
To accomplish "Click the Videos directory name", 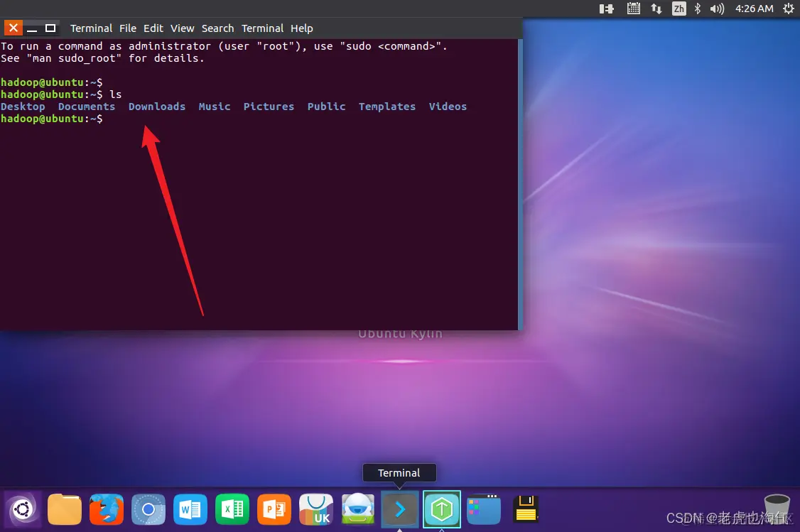I will point(448,107).
